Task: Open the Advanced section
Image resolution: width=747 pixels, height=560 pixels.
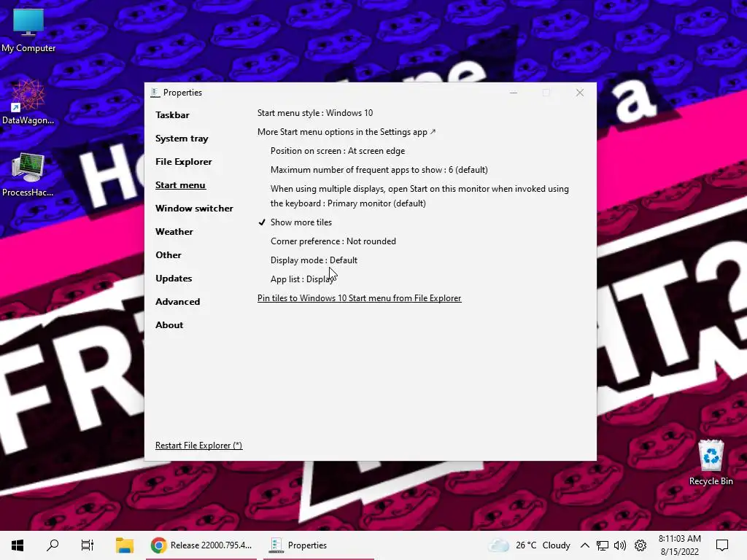Action: 178,301
